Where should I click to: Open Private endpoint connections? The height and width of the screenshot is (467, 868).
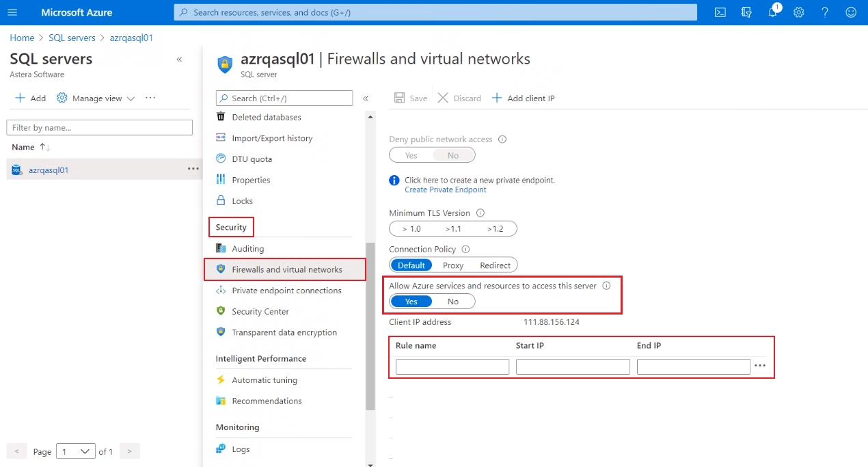[286, 291]
